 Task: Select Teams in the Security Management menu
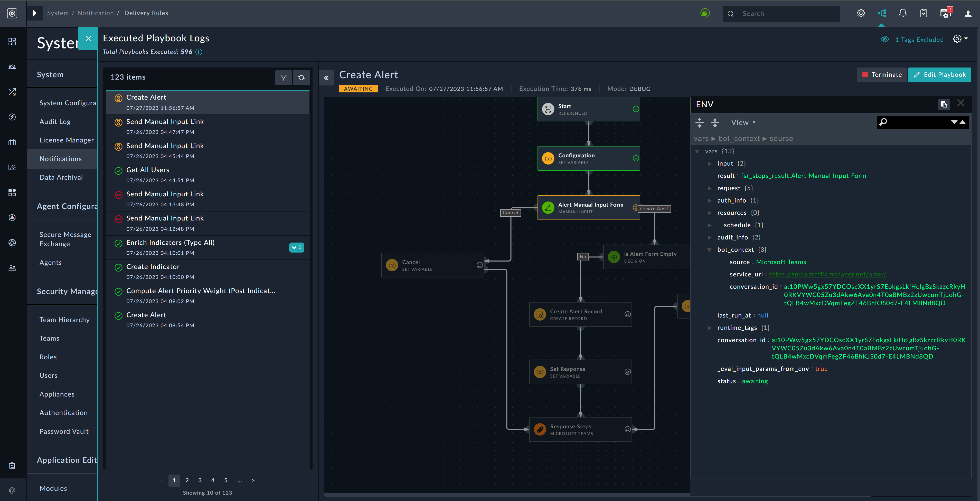pyautogui.click(x=50, y=338)
